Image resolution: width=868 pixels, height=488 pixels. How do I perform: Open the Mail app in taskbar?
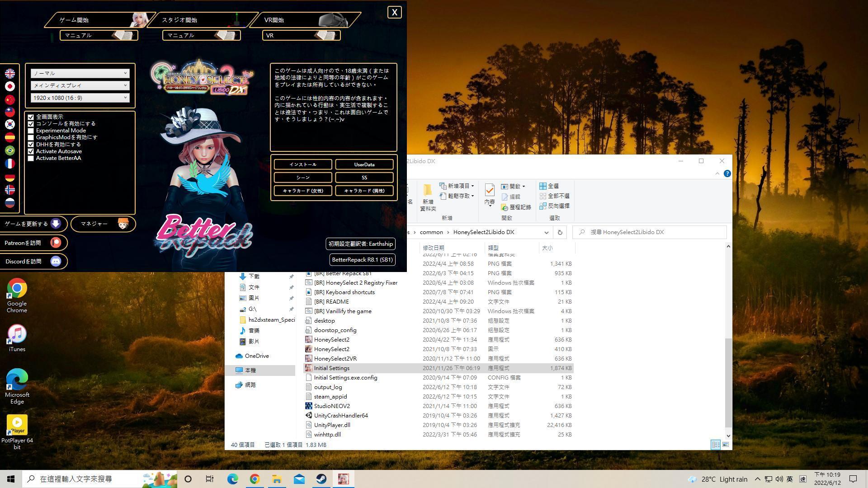pyautogui.click(x=299, y=479)
